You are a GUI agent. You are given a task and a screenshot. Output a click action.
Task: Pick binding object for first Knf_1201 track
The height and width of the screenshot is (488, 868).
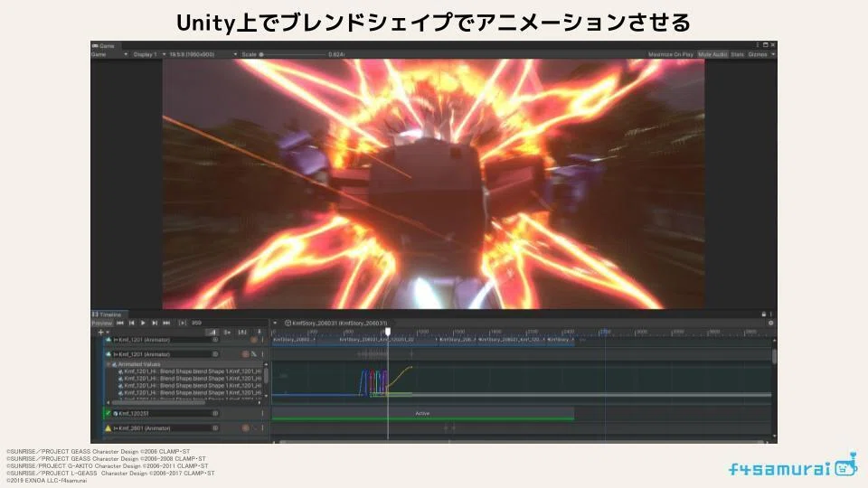tap(215, 340)
